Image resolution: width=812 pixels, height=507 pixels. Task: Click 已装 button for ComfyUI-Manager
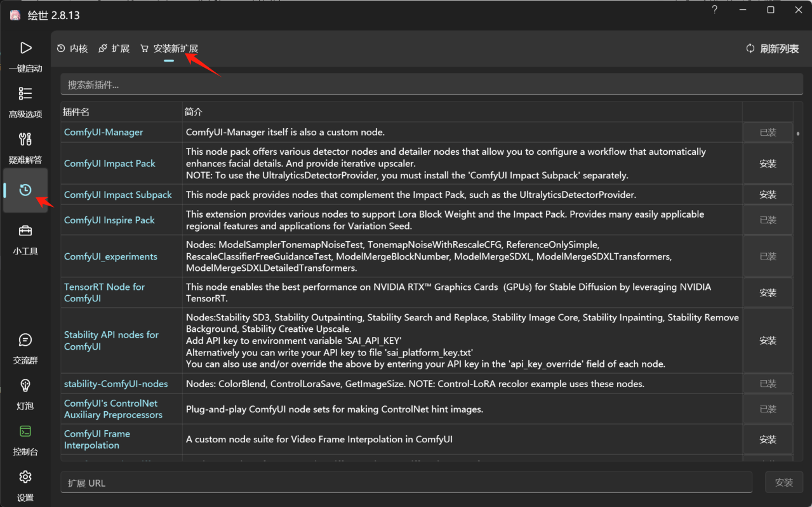click(768, 132)
